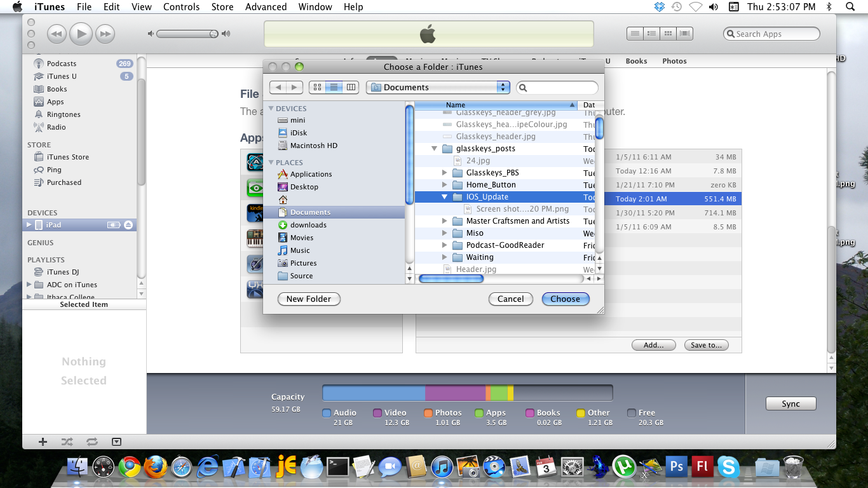Click the Choose button
The height and width of the screenshot is (488, 868).
tap(565, 299)
